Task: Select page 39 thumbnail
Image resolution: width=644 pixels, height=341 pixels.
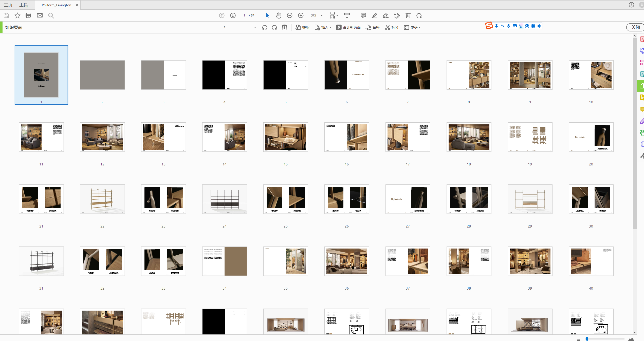Action: [530, 261]
